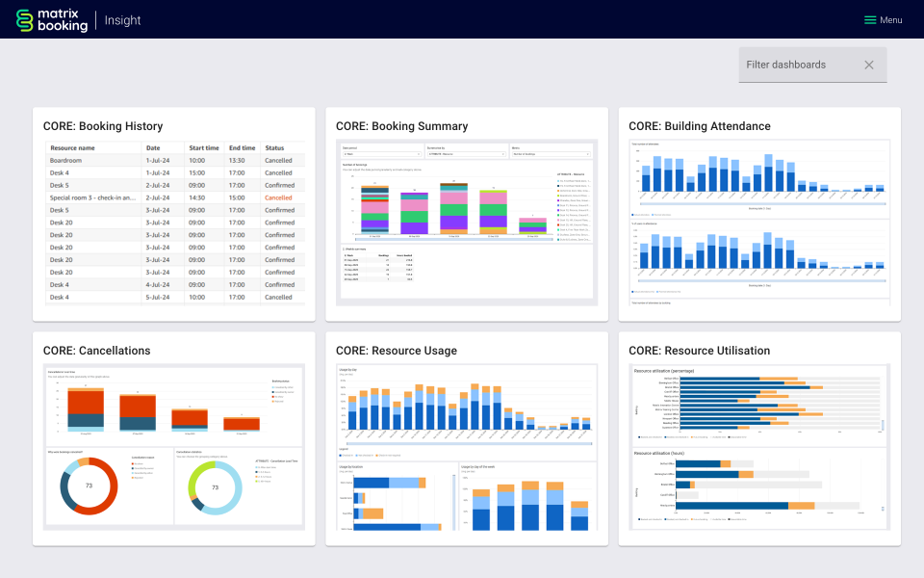Viewport: 924px width, 578px height.
Task: Click the left donut chart in Cancellations
Action: click(89, 486)
